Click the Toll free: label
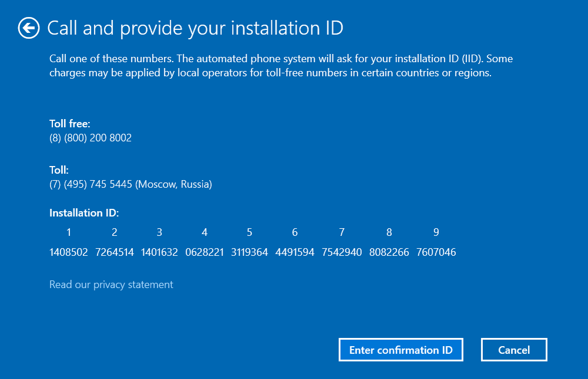588x379 pixels. pos(70,124)
